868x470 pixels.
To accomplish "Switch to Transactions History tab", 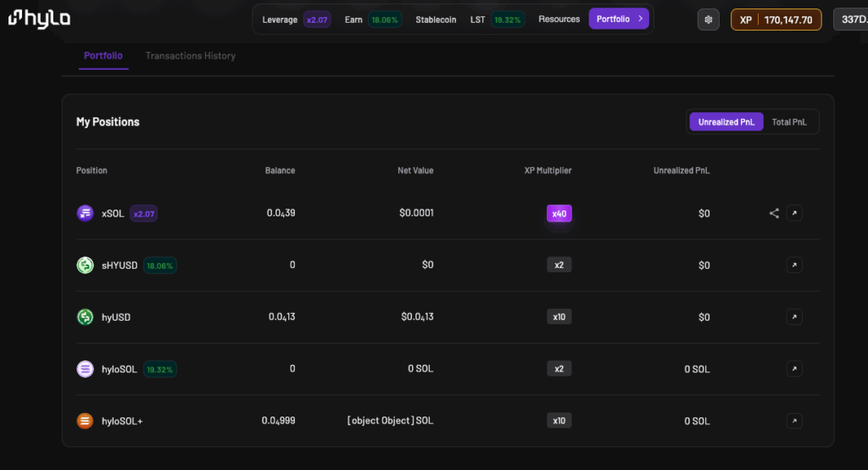I will pos(191,55).
